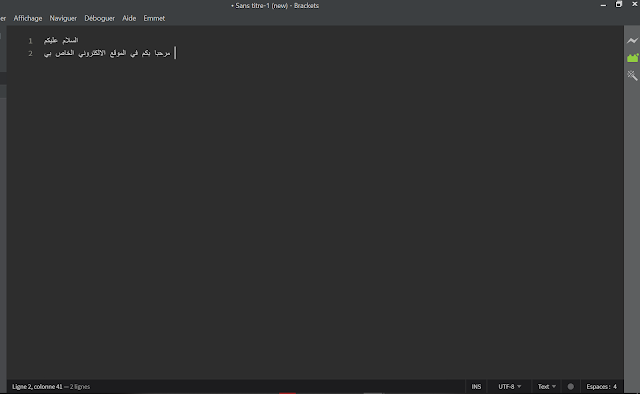640x394 pixels.
Task: Open the Text language mode dropdown
Action: pos(547,386)
